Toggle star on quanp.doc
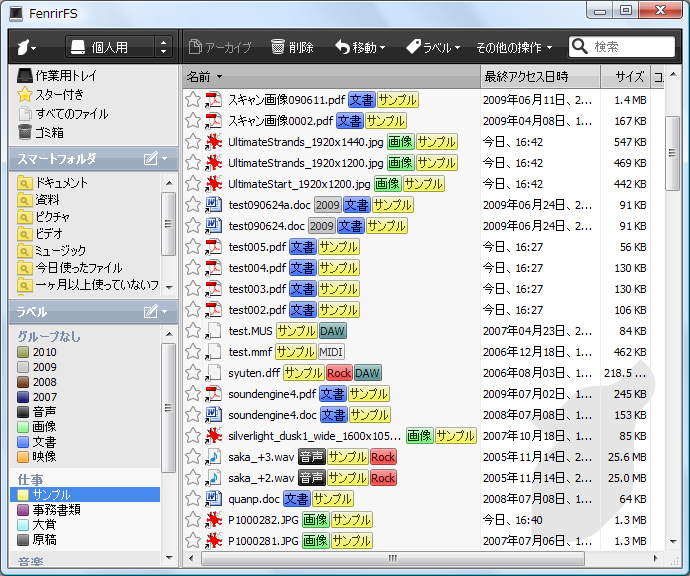The image size is (690, 576). (x=193, y=499)
